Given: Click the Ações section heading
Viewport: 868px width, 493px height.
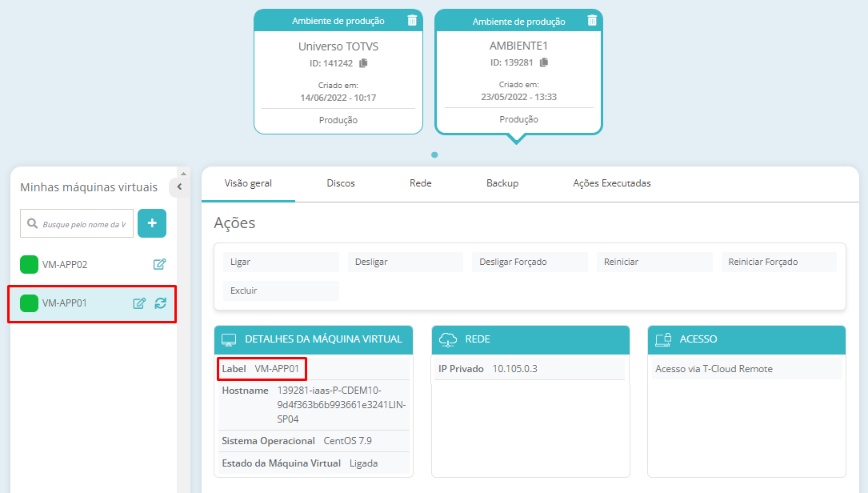Looking at the screenshot, I should pyautogui.click(x=234, y=222).
